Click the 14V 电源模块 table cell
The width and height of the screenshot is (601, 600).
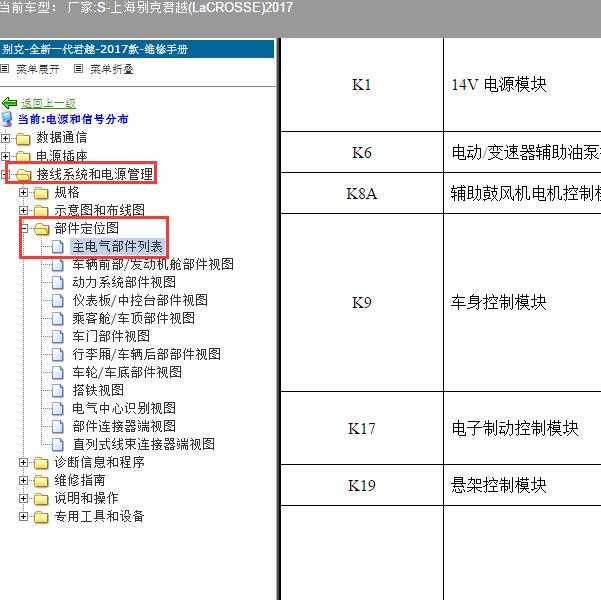(522, 85)
